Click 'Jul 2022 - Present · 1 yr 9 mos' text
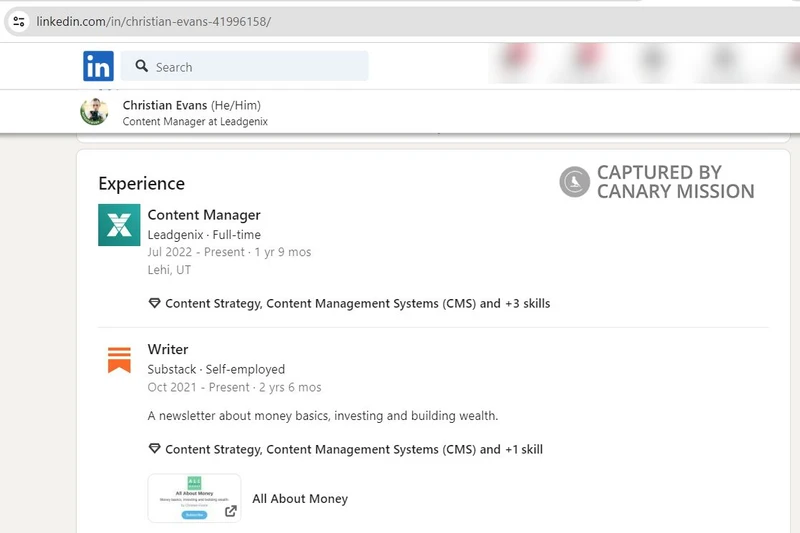800x533 pixels. pyautogui.click(x=229, y=252)
